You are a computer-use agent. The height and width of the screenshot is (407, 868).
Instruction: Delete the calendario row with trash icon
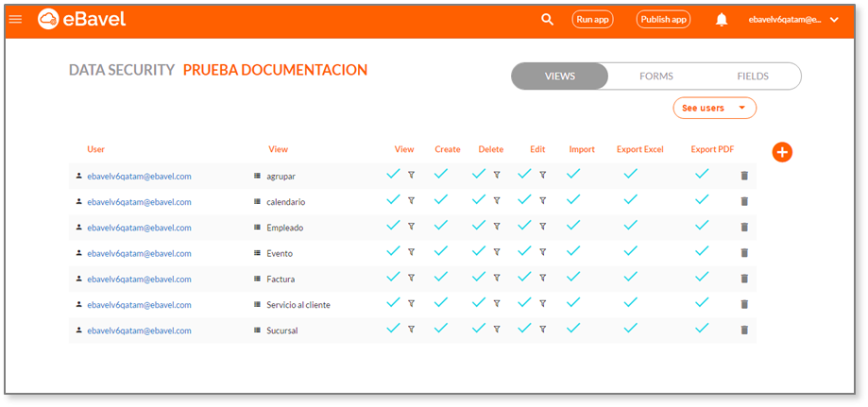(744, 201)
